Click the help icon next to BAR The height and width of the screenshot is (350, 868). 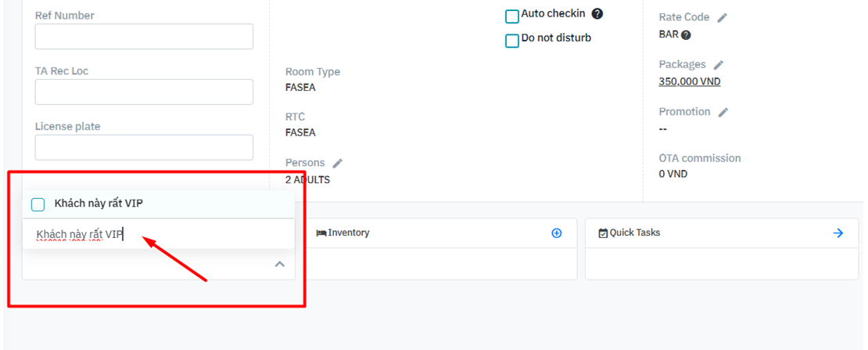click(x=686, y=34)
